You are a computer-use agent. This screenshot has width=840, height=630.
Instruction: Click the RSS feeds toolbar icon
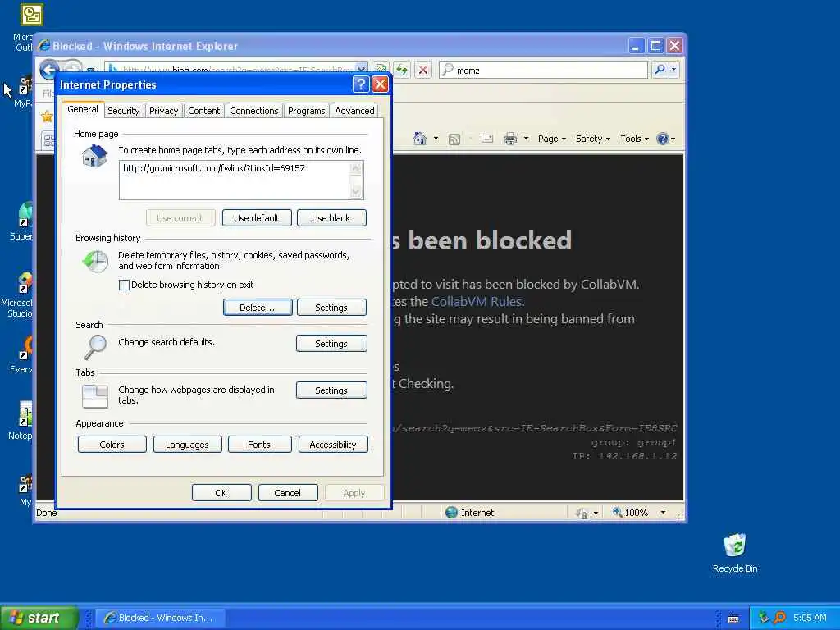click(x=454, y=139)
